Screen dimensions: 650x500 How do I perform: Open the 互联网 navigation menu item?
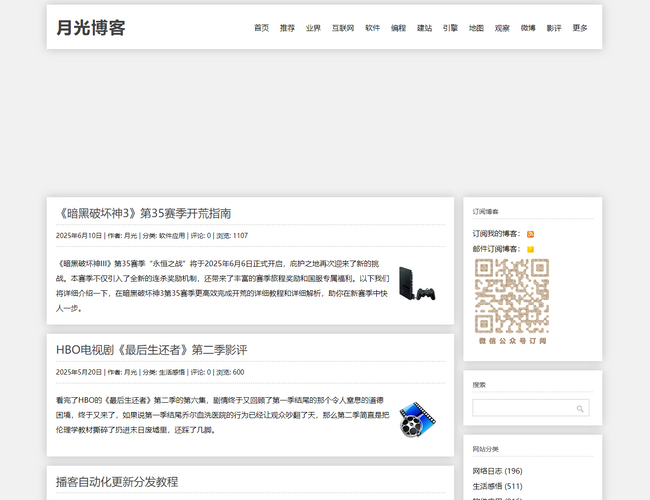click(x=343, y=28)
